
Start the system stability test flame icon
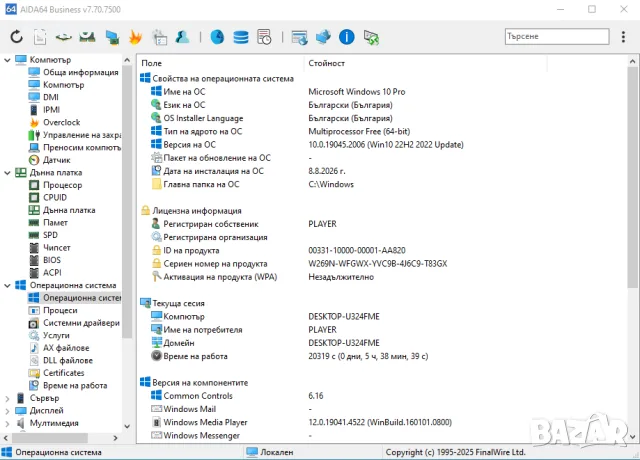pos(136,37)
